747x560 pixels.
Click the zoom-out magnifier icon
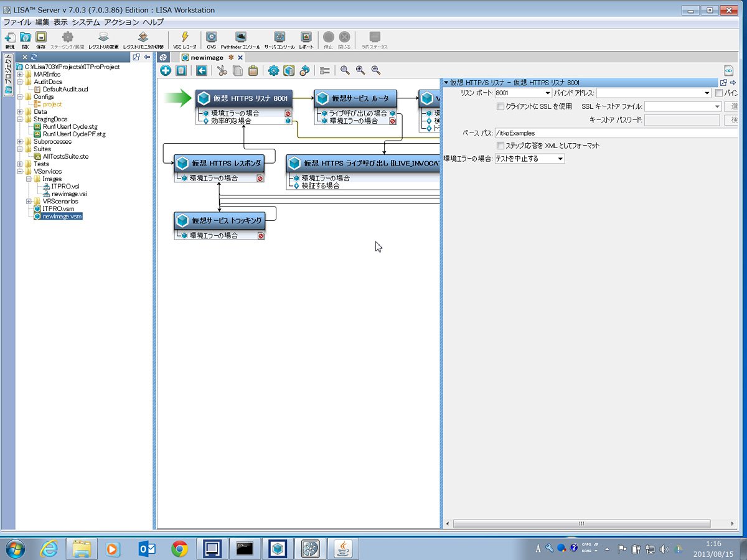pyautogui.click(x=376, y=70)
